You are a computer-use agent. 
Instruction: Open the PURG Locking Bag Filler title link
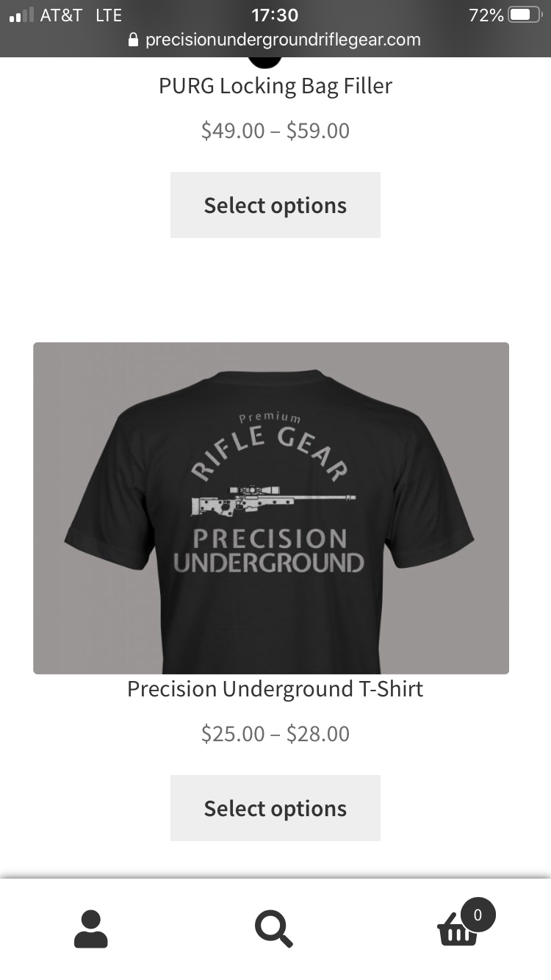(x=275, y=86)
